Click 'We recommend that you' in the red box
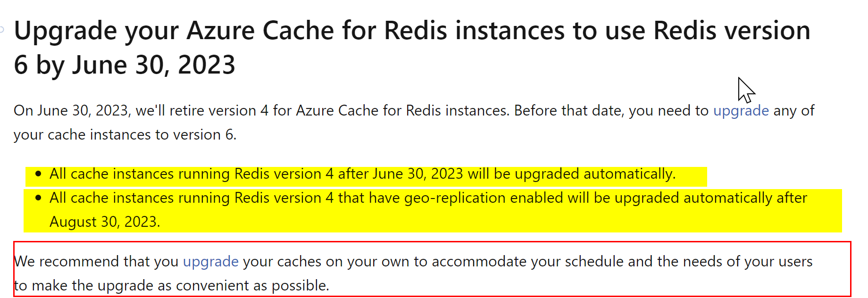The height and width of the screenshot is (298, 868). [x=96, y=262]
